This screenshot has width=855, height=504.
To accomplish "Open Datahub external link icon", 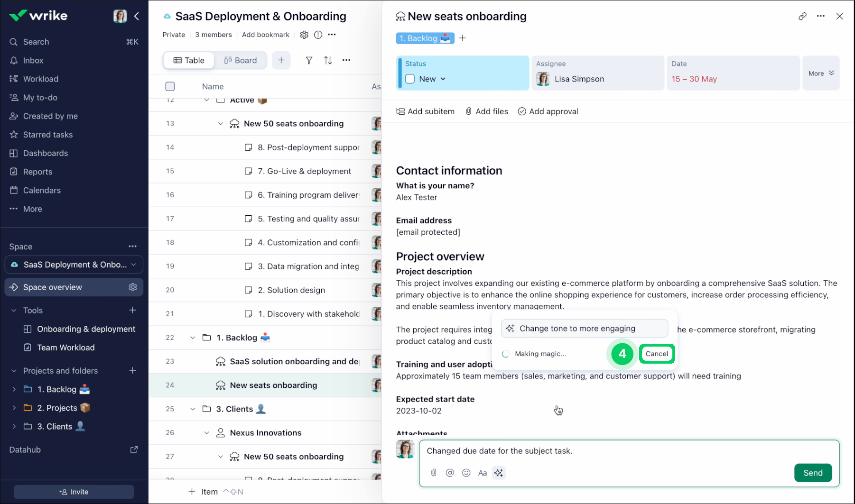I will pyautogui.click(x=134, y=449).
